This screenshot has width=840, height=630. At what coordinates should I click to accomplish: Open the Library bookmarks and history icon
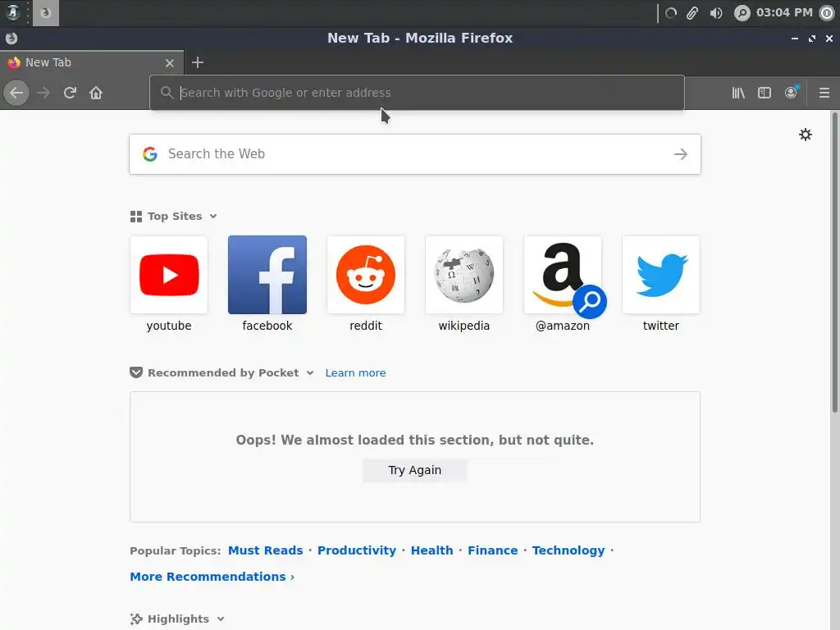(x=738, y=93)
